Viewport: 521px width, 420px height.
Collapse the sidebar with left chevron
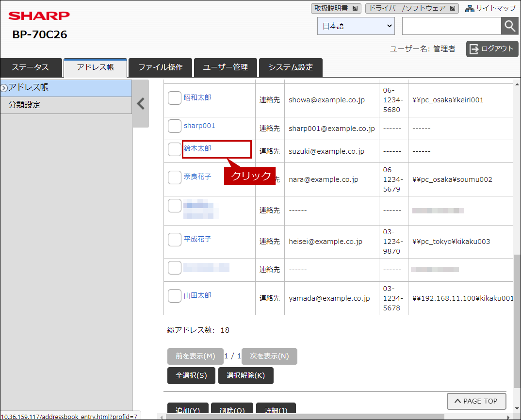click(x=141, y=104)
